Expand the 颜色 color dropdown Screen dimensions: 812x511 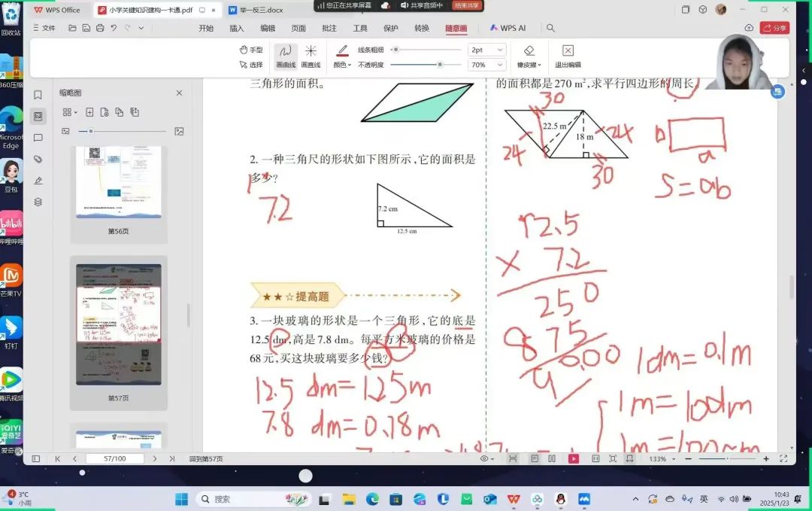(x=342, y=65)
